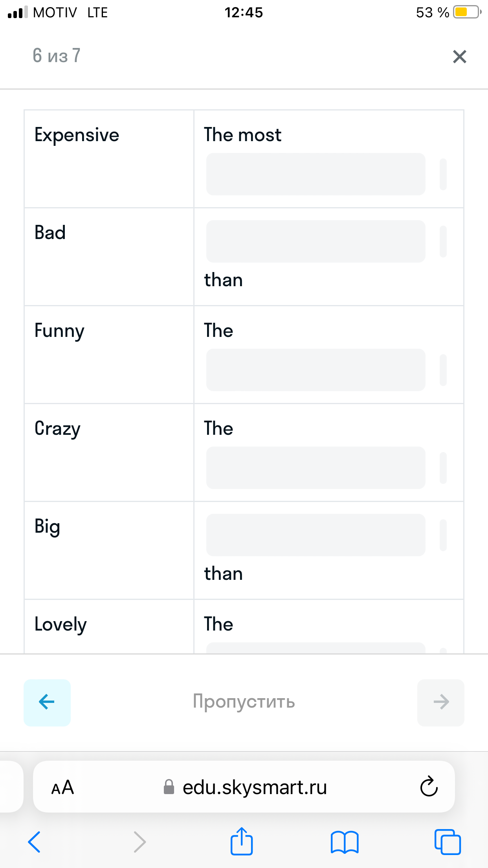Go to the previous exercise with the blue arrow
488x868 pixels.
tap(47, 702)
